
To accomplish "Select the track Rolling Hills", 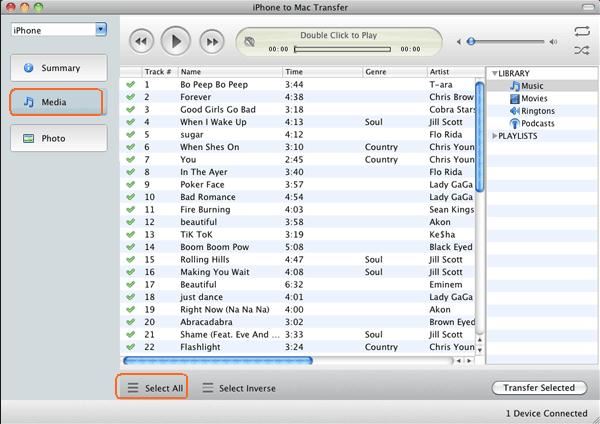I will pyautogui.click(x=205, y=259).
